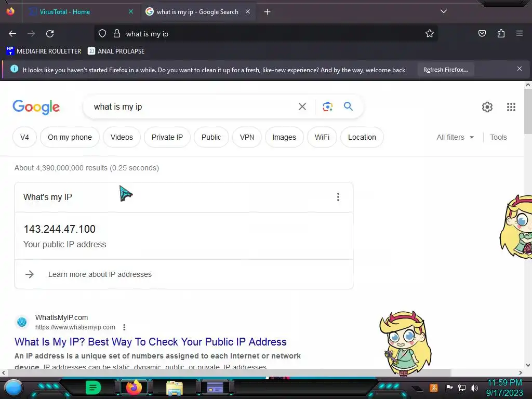Open the Firefox hamburger menu
This screenshot has width=532, height=399.
pos(520,33)
